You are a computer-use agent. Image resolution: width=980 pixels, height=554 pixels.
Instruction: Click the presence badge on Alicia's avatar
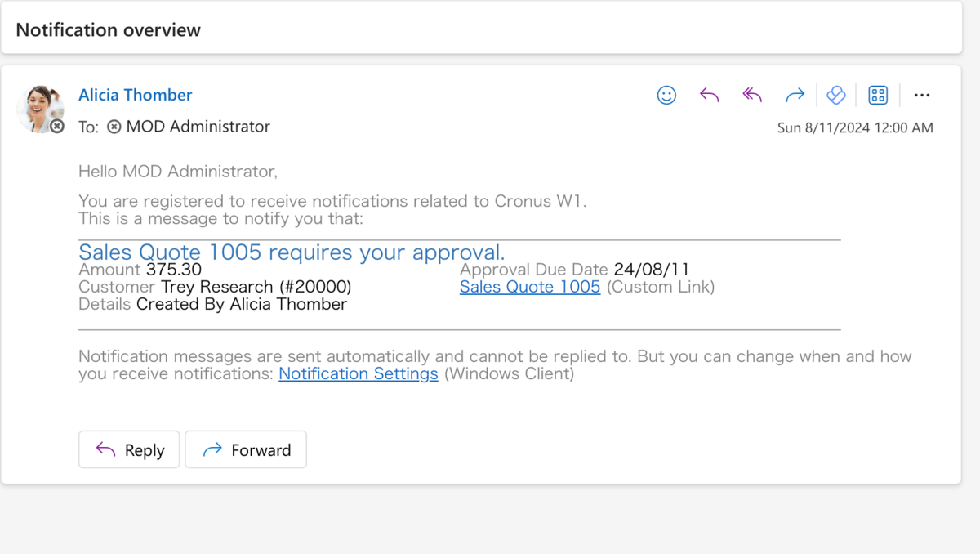(56, 127)
